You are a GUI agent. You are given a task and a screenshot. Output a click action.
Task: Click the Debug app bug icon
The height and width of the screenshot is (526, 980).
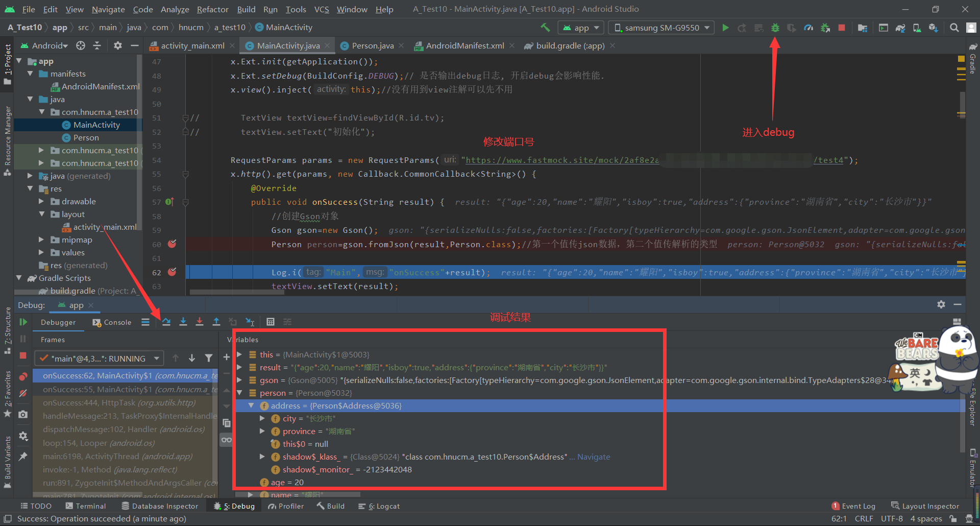click(775, 28)
